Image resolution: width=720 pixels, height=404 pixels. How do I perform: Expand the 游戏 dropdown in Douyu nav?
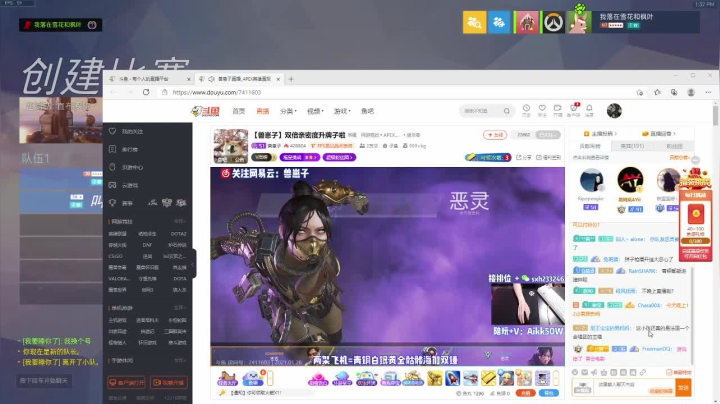pos(342,111)
